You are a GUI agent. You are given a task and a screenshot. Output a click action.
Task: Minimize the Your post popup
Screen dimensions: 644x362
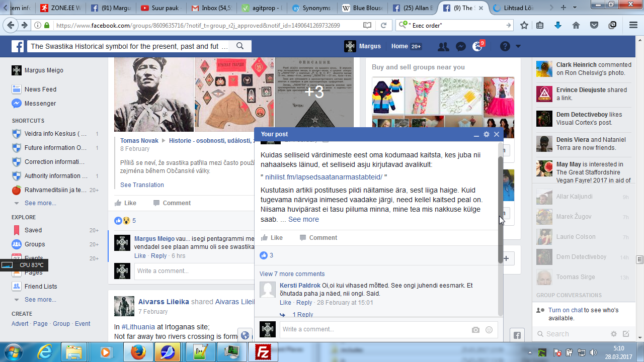[x=476, y=135]
